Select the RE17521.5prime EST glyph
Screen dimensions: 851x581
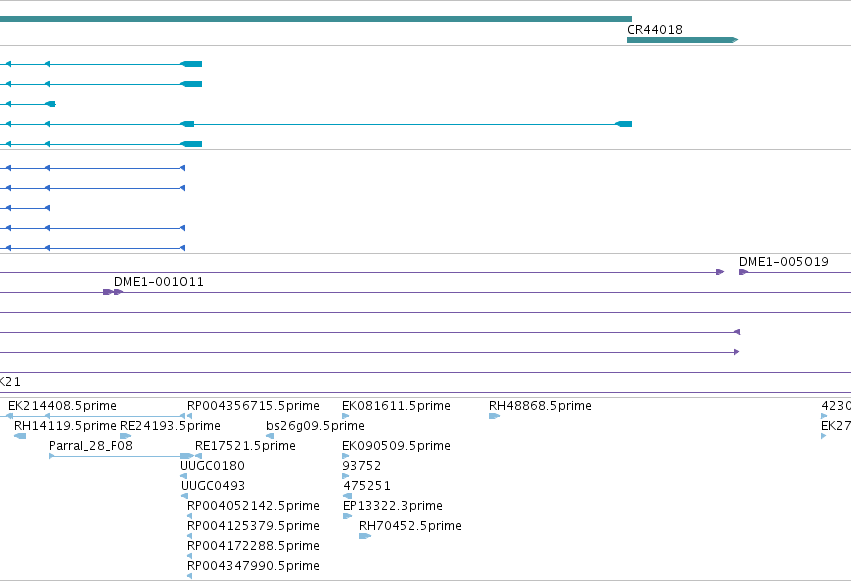198,456
